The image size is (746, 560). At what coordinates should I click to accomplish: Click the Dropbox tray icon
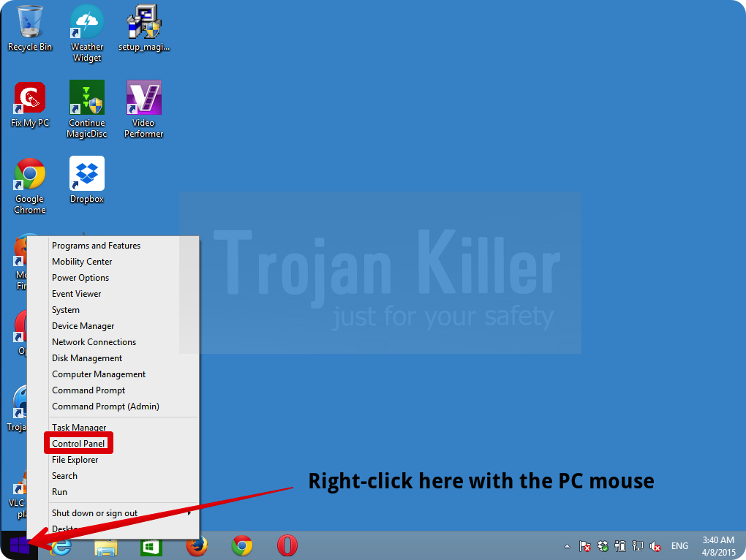point(603,546)
